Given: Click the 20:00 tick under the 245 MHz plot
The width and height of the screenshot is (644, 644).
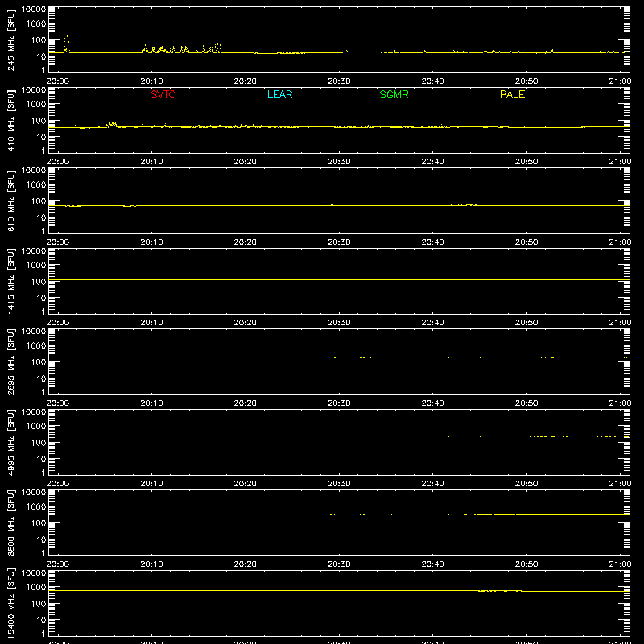Looking at the screenshot, I should click(57, 81).
